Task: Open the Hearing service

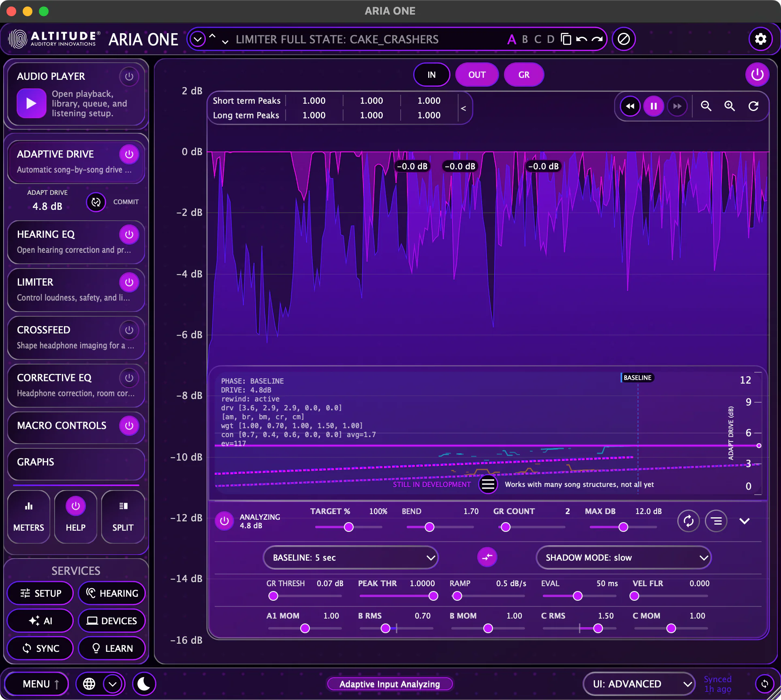Action: [112, 593]
